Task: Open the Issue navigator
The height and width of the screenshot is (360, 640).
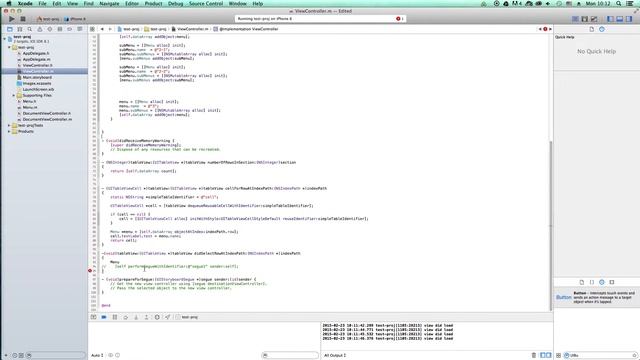Action: click(40, 29)
